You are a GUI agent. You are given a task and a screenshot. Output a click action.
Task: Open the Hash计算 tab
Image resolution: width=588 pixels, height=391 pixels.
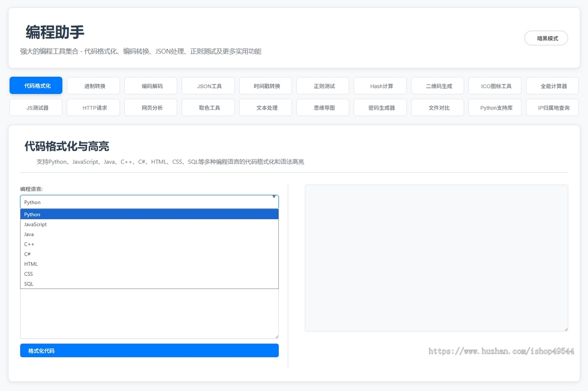tap(380, 86)
